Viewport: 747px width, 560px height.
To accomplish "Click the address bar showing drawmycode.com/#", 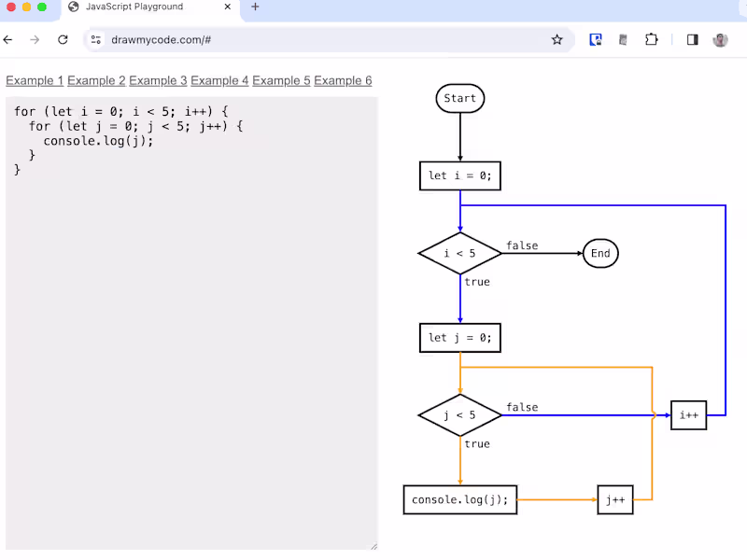I will [329, 40].
